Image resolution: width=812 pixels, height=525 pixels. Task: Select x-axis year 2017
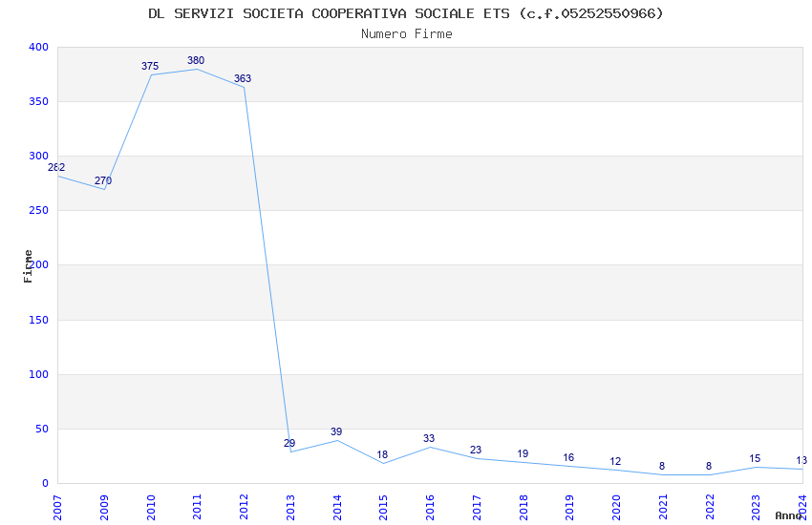tap(477, 508)
